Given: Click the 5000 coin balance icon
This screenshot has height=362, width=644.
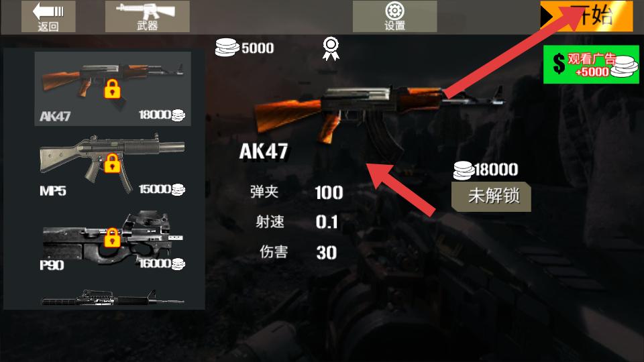Looking at the screenshot, I should pyautogui.click(x=227, y=47).
